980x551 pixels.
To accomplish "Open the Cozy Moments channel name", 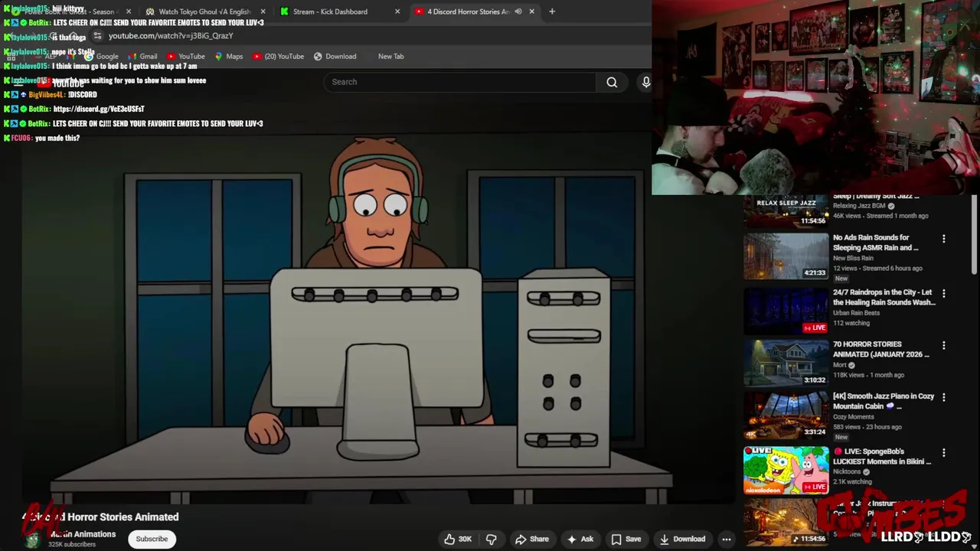I will [x=853, y=417].
